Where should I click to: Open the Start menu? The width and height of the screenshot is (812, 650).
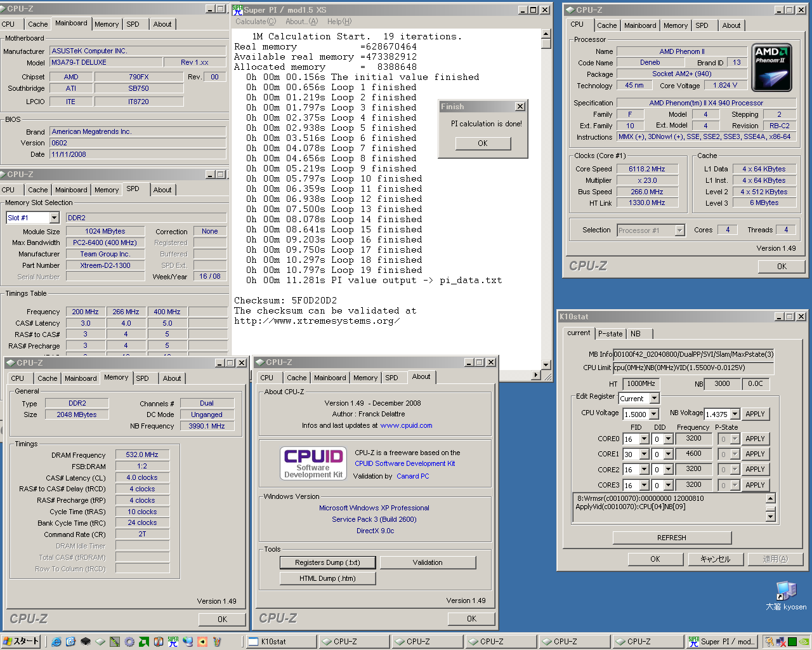pos(21,641)
